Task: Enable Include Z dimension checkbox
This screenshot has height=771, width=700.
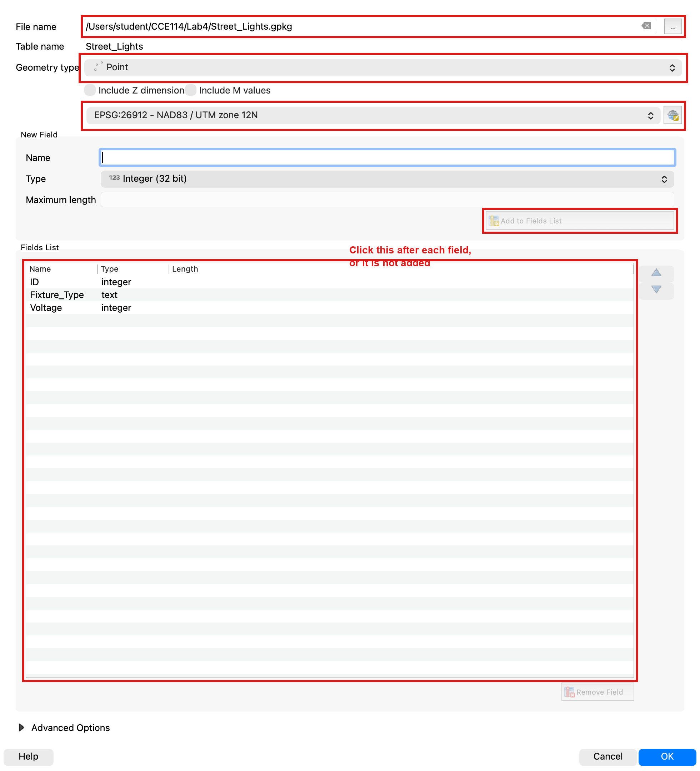Action: coord(90,90)
